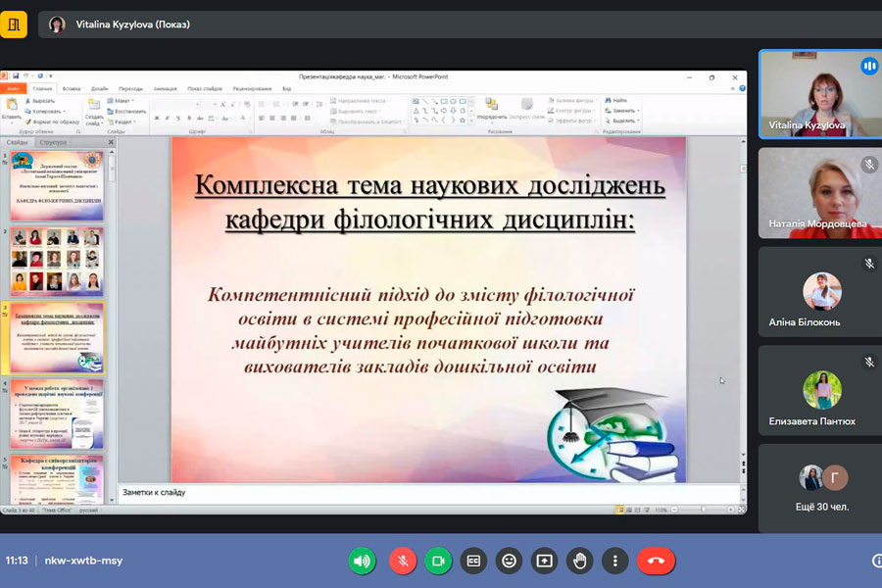Show the other 30 participants
Viewport: 882px width, 588px height.
pos(822,488)
